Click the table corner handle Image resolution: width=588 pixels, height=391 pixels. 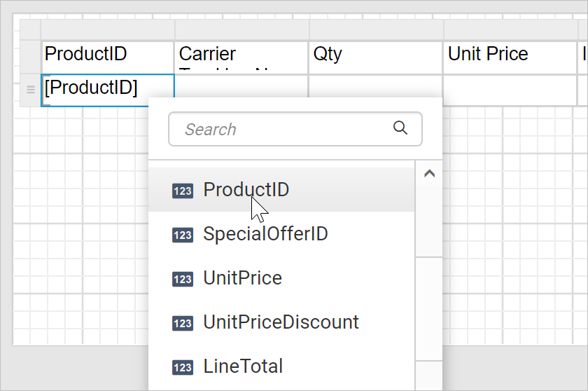pos(30,29)
